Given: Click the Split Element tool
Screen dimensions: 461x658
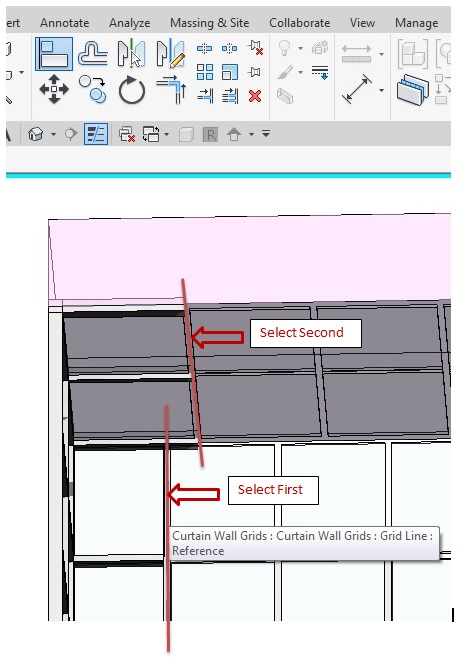Looking at the screenshot, I should click(x=204, y=49).
